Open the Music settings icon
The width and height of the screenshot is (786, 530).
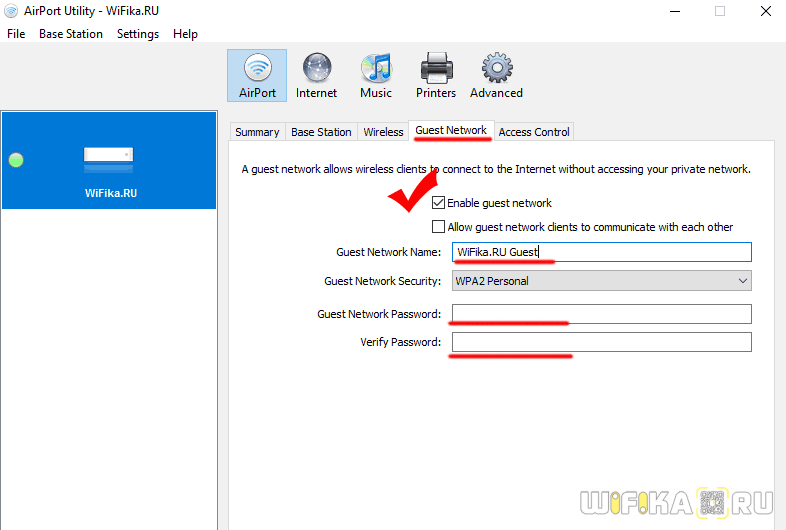pyautogui.click(x=376, y=76)
